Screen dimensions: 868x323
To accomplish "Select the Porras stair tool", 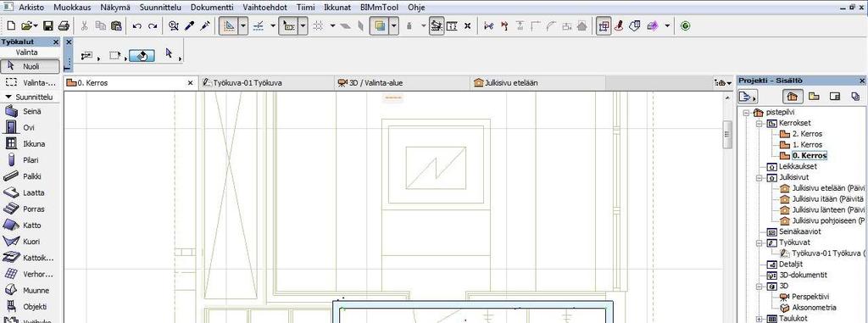I will tap(31, 209).
